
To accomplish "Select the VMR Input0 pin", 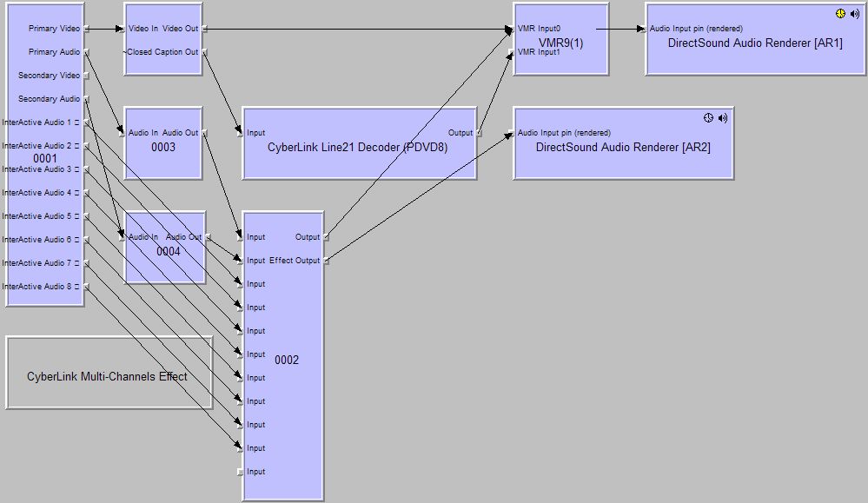I will 511,29.
